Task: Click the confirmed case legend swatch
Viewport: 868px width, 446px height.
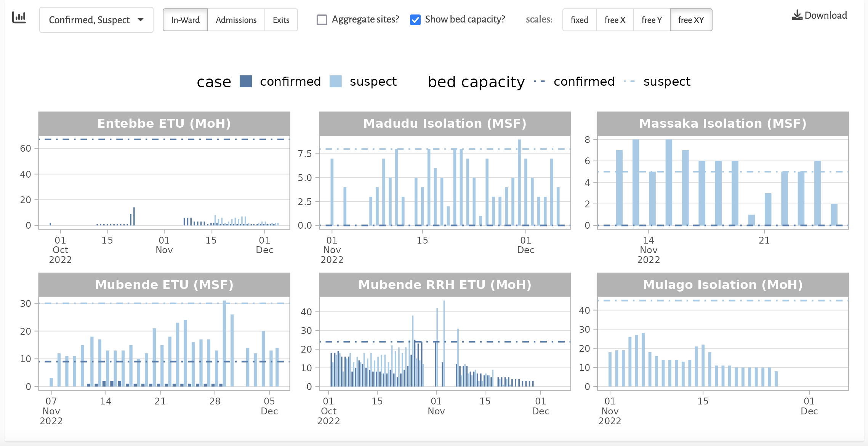Action: click(x=246, y=81)
